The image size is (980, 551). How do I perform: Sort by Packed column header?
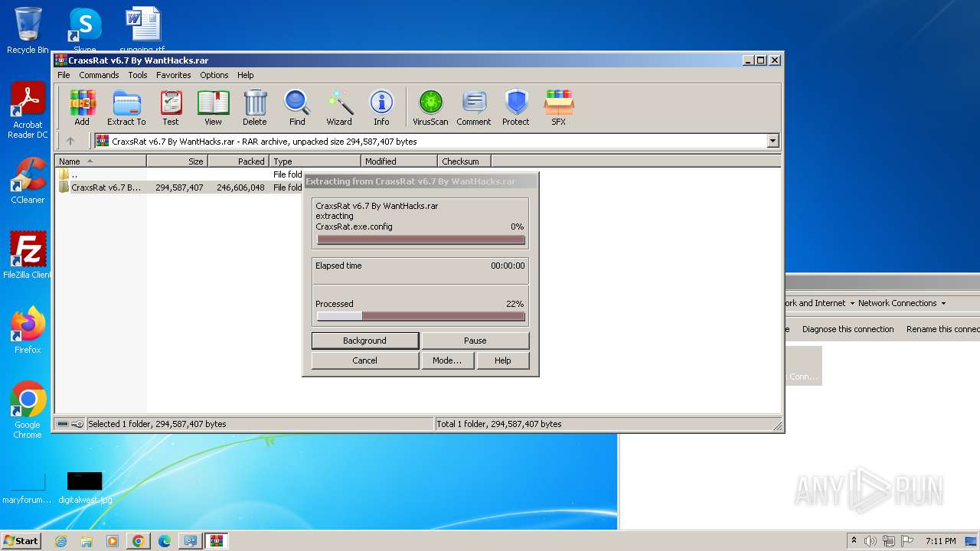238,161
